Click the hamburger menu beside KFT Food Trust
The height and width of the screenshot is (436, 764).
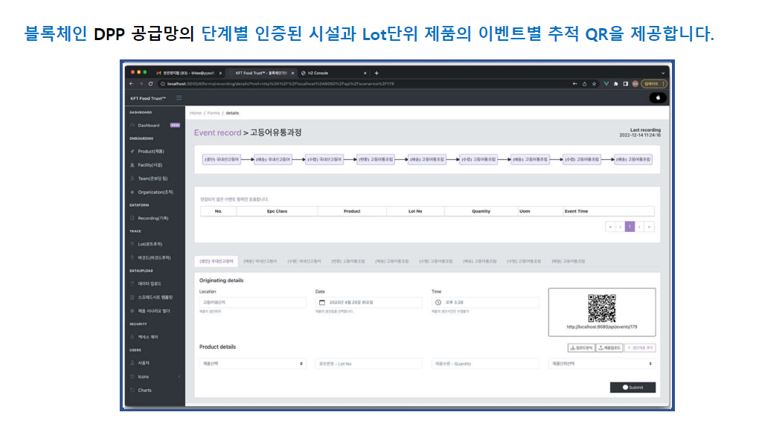(x=179, y=98)
